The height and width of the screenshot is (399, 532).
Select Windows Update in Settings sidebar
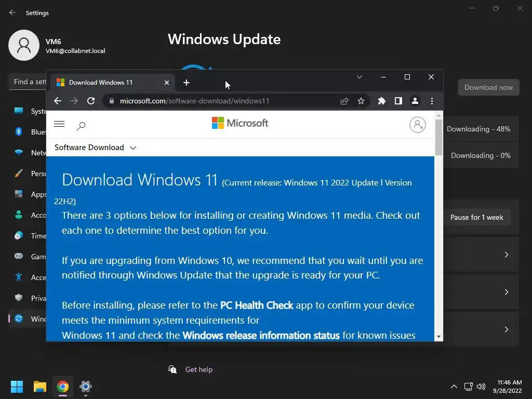point(28,318)
